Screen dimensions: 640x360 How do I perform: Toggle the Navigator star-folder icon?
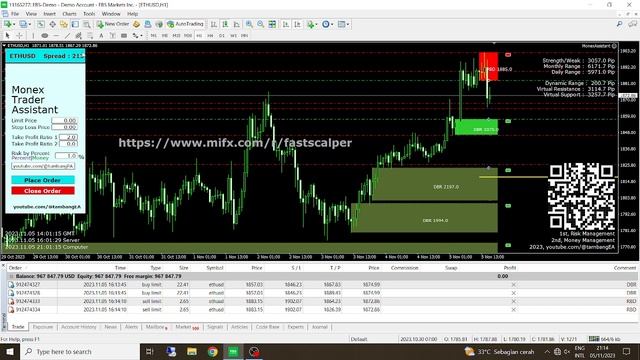click(64, 24)
